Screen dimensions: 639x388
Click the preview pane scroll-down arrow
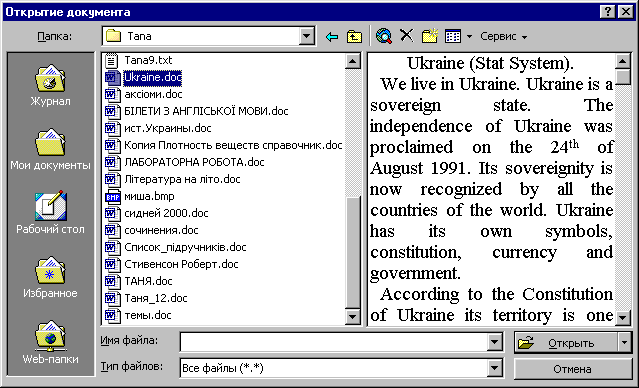(x=623, y=317)
